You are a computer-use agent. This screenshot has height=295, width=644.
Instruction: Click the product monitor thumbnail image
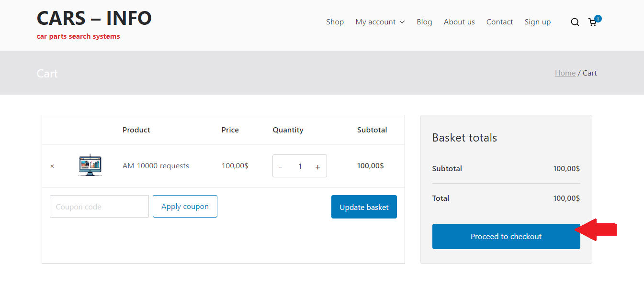pos(90,165)
